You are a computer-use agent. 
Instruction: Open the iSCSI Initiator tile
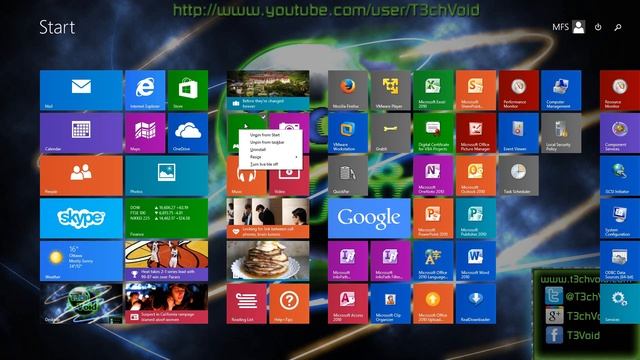(620, 176)
